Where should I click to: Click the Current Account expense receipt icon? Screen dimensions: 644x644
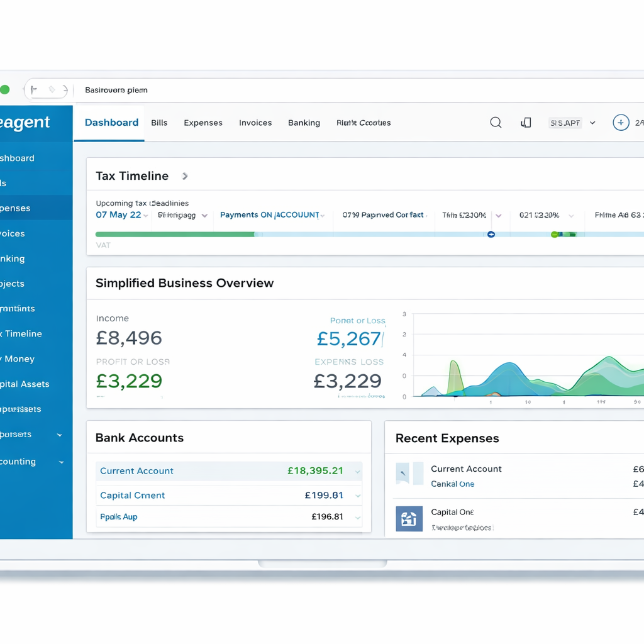[409, 474]
